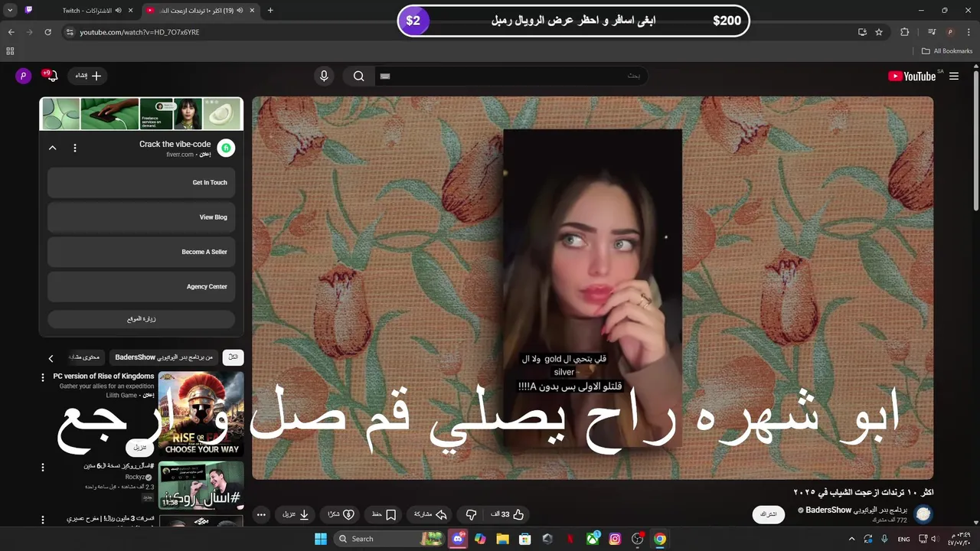Open options for Rise of Kingdoms ad

pyautogui.click(x=43, y=377)
